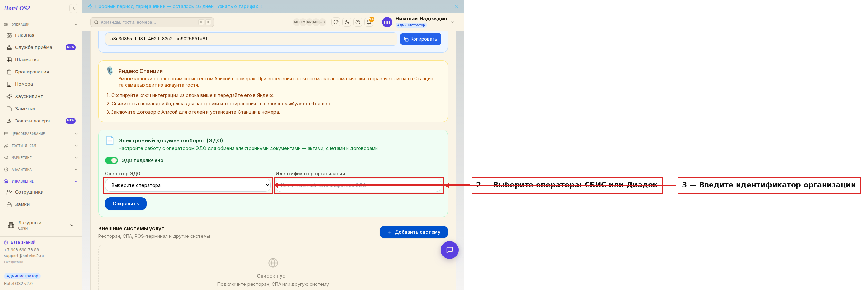
Task: Open the color theme palette icon
Action: [336, 22]
